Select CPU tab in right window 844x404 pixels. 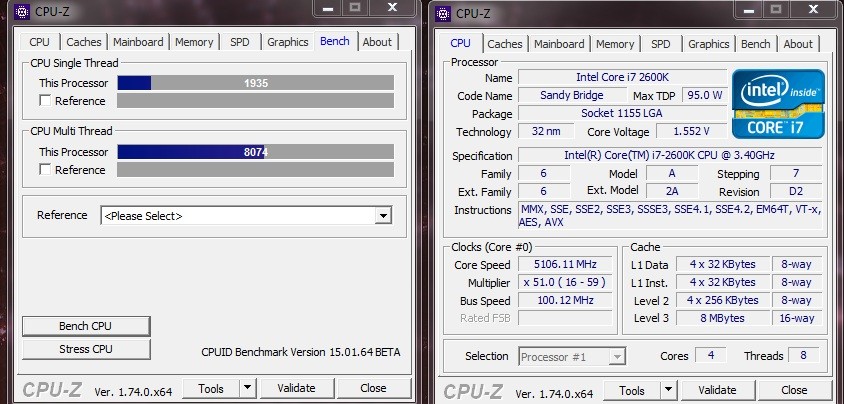click(x=461, y=43)
